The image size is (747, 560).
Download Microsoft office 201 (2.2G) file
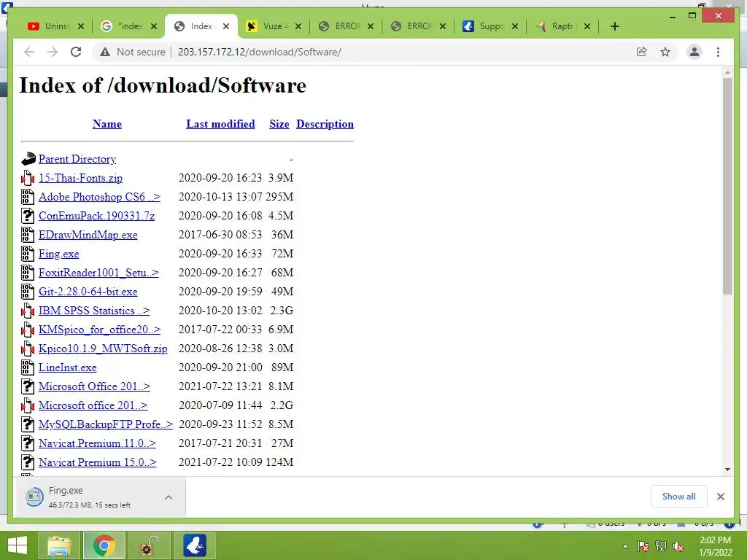(93, 405)
